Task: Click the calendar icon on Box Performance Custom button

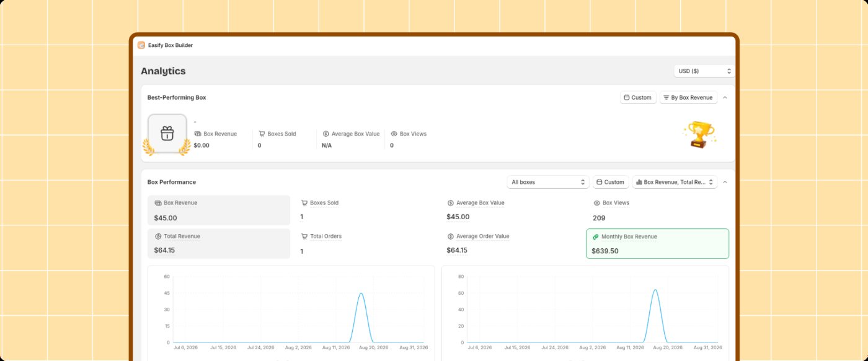Action: 600,182
